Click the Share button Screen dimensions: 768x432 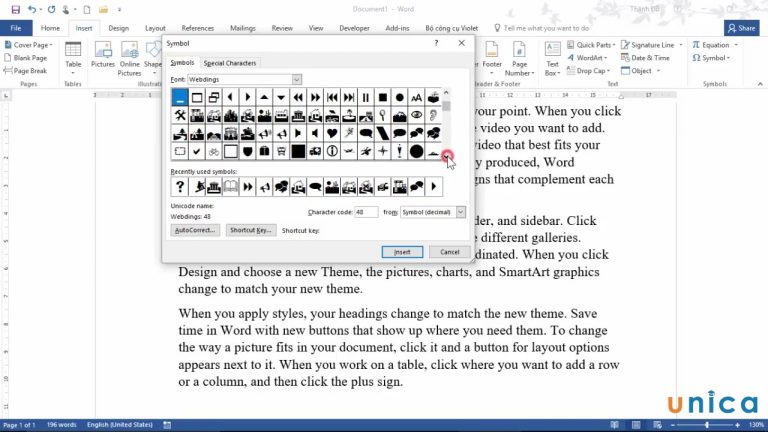click(742, 28)
